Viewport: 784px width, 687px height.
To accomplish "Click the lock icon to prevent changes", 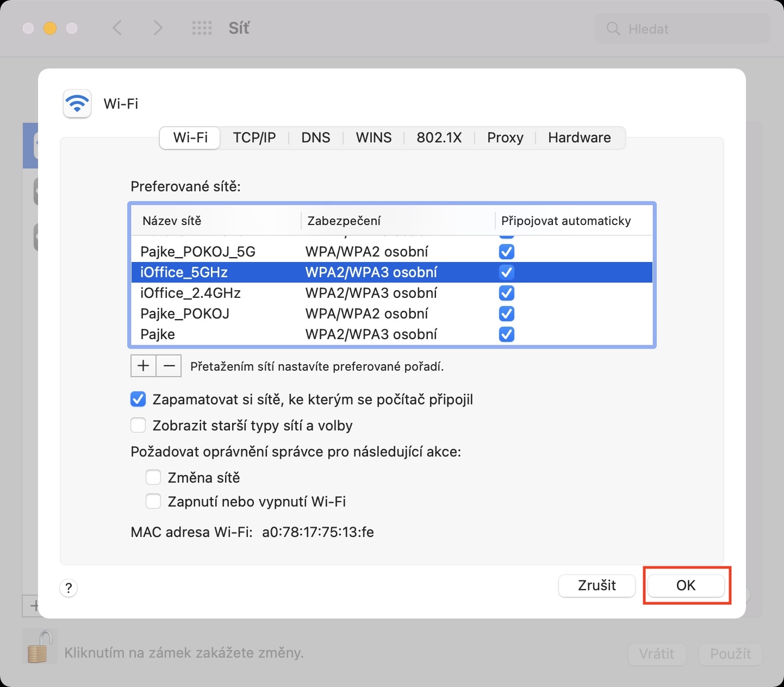I will click(x=39, y=647).
